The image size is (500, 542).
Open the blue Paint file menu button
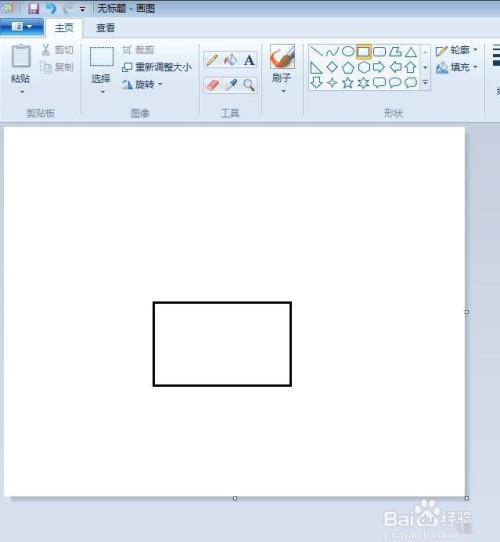pyautogui.click(x=22, y=27)
